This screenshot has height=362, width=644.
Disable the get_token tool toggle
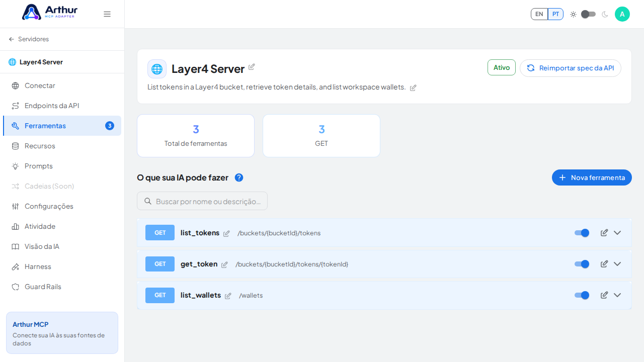(x=582, y=264)
